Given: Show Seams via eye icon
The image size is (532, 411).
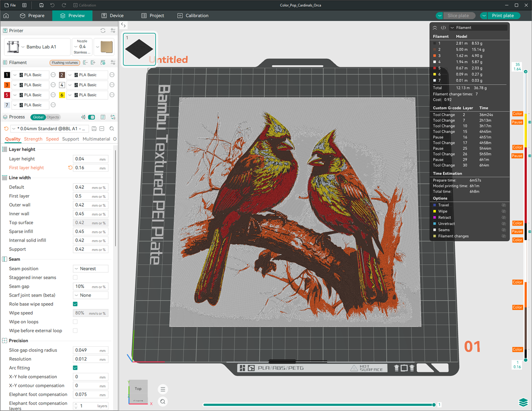Looking at the screenshot, I should point(504,230).
